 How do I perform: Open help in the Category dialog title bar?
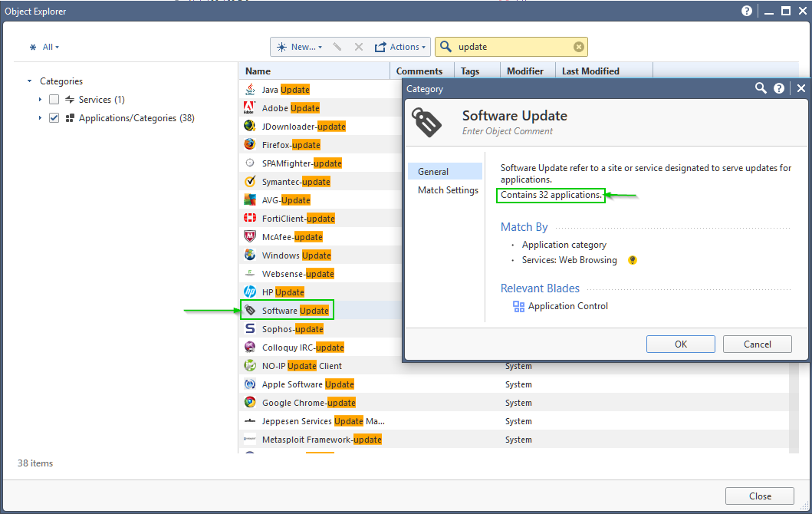(x=779, y=88)
